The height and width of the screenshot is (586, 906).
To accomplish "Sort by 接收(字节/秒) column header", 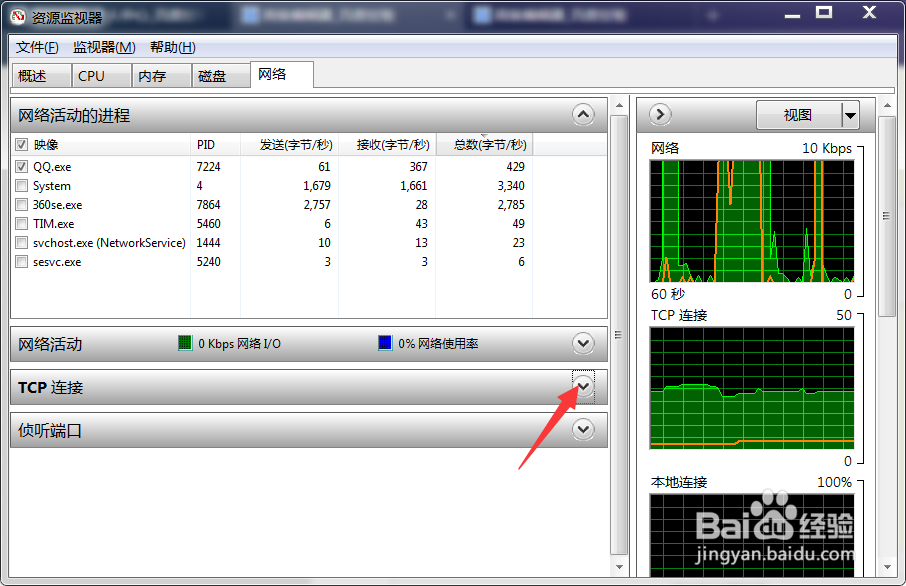I will pyautogui.click(x=387, y=144).
